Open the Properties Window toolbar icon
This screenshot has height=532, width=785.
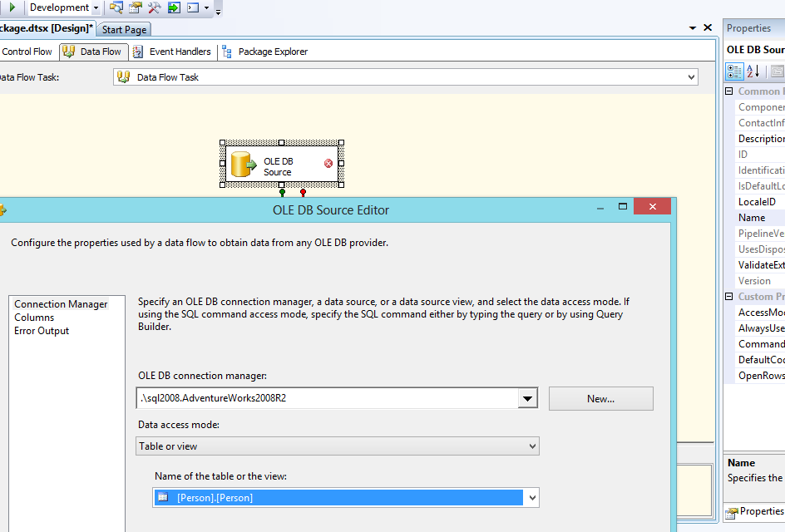tap(136, 7)
